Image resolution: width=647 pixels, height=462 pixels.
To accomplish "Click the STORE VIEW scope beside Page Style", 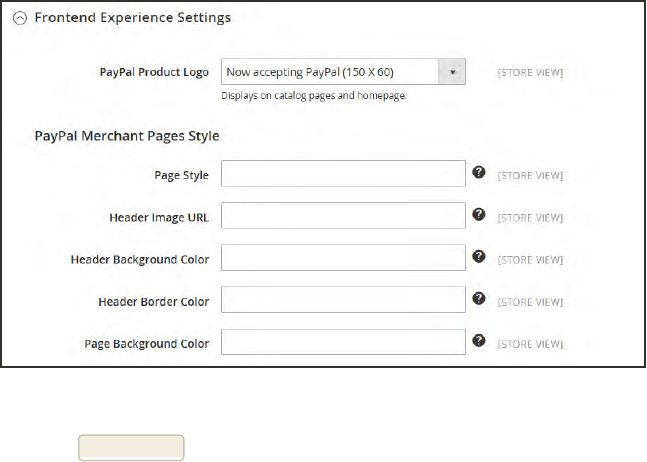I will [x=530, y=176].
